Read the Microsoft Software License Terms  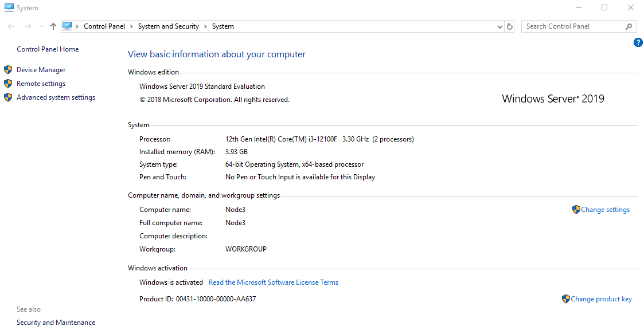[274, 282]
